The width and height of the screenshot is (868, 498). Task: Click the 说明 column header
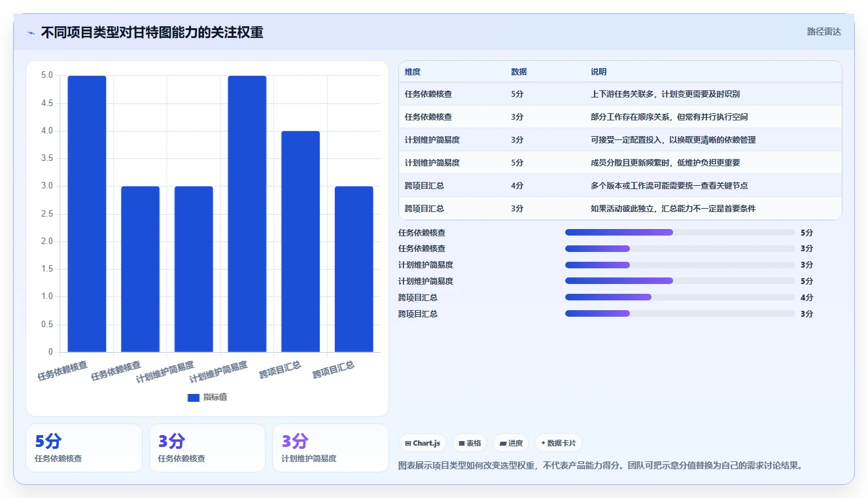599,72
